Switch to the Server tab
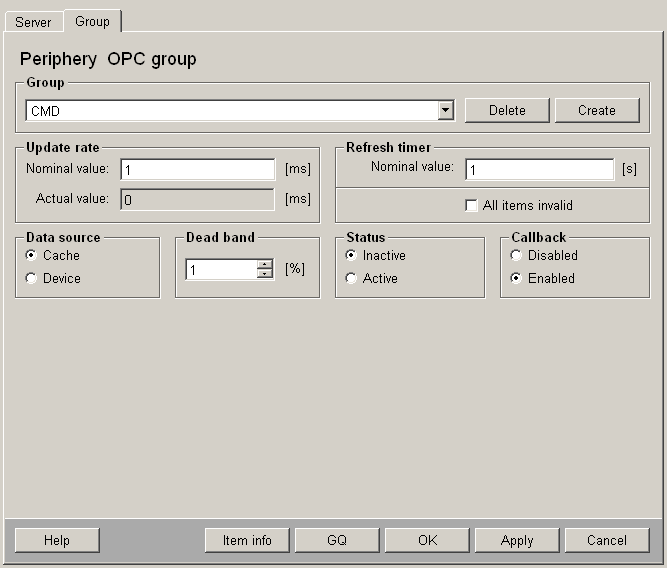The height and width of the screenshot is (568, 667). point(33,22)
